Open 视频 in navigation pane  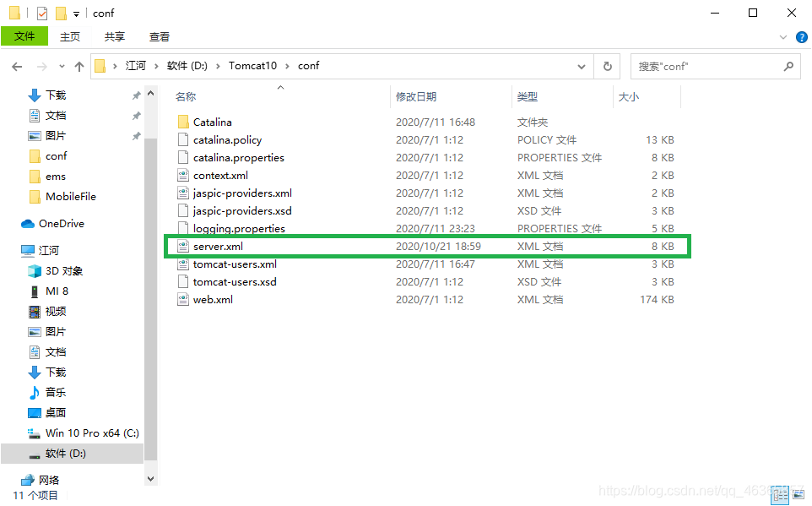coord(56,312)
